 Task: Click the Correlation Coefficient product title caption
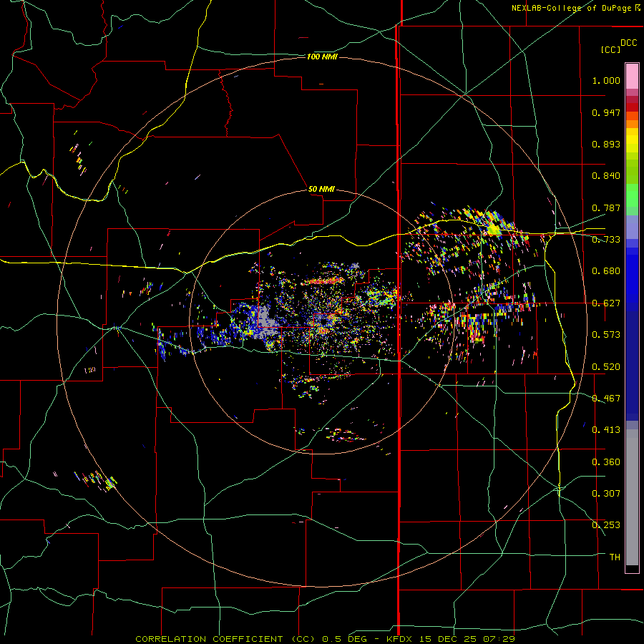point(325,639)
